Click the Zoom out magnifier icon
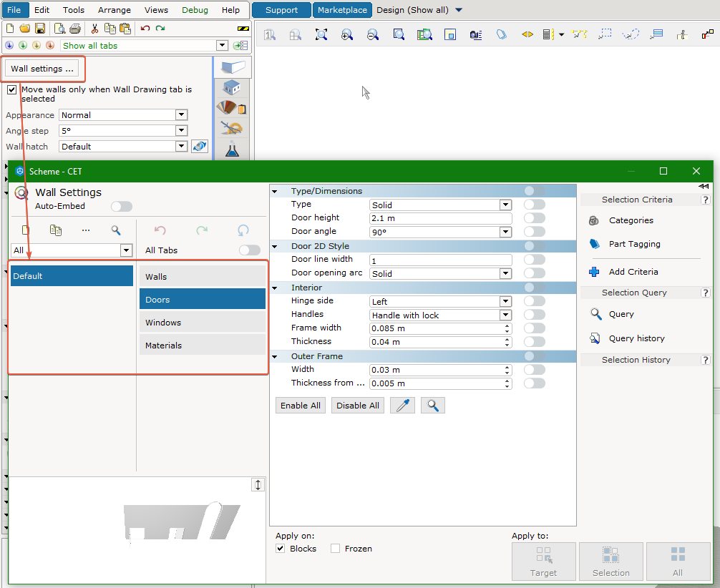 click(x=373, y=34)
